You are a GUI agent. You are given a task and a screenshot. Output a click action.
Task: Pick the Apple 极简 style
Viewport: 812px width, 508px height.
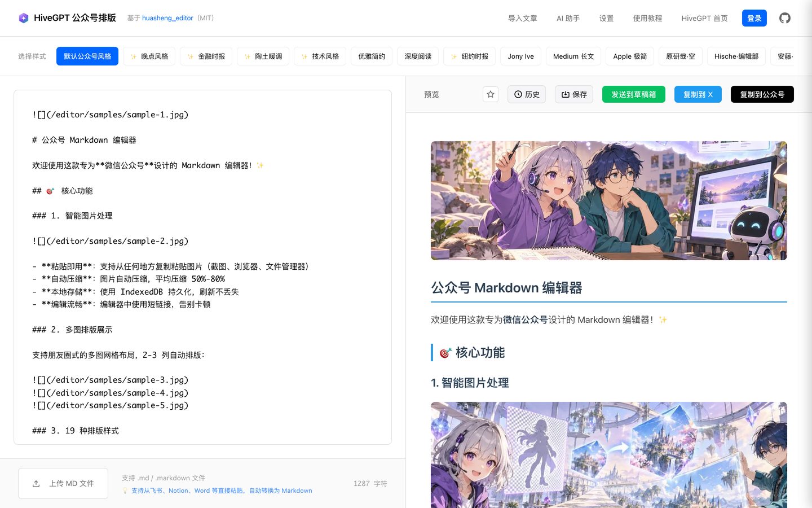point(630,56)
